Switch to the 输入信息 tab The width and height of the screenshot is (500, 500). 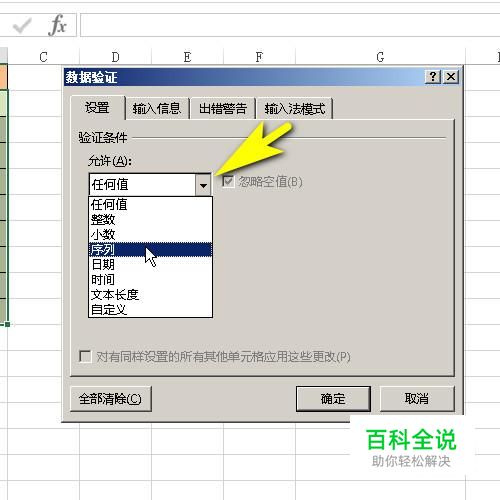pyautogui.click(x=157, y=108)
